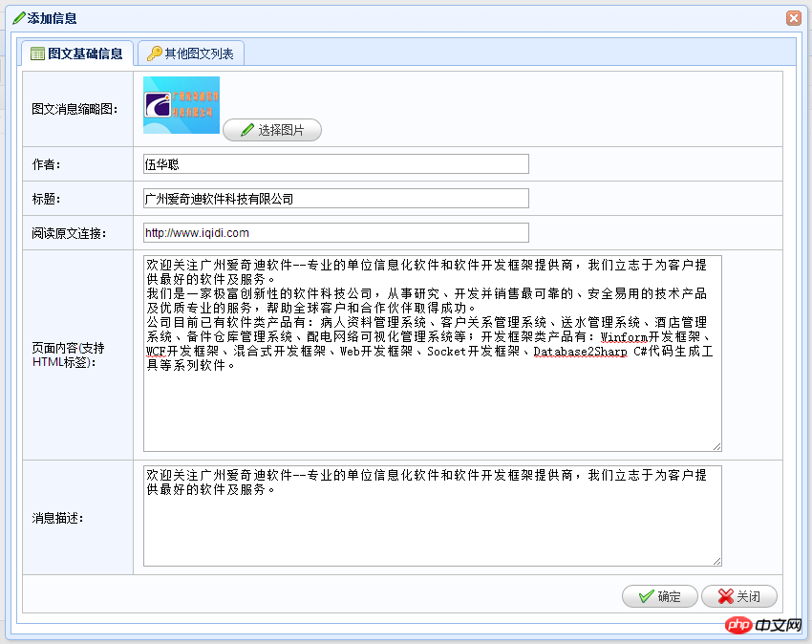
Task: Open the 其他图文列表 tab
Action: coord(190,54)
